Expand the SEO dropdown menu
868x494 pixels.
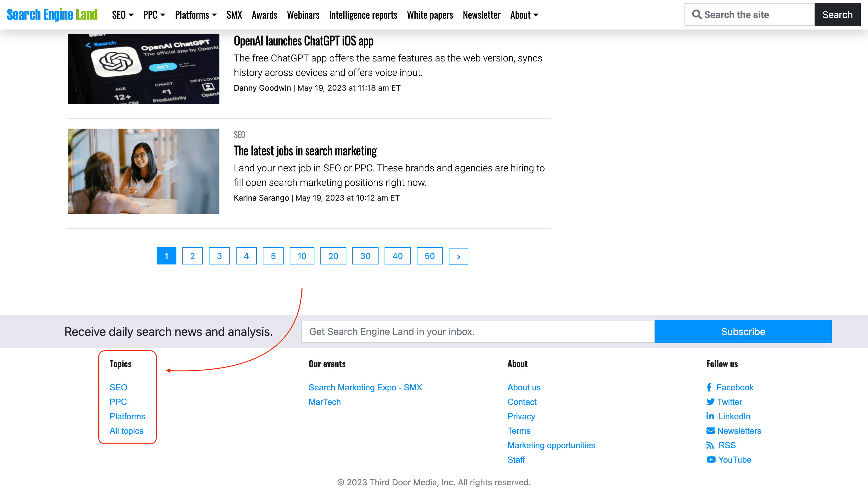tap(122, 14)
